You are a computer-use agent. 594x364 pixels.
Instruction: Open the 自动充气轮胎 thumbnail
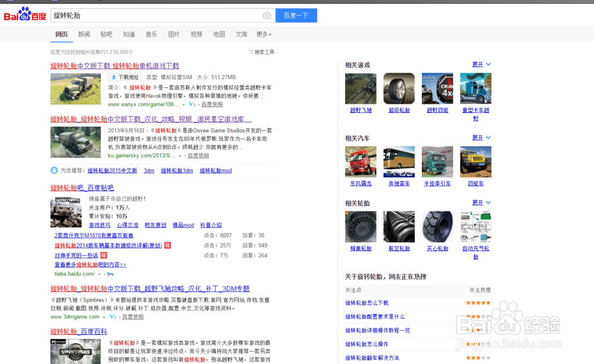(x=475, y=227)
